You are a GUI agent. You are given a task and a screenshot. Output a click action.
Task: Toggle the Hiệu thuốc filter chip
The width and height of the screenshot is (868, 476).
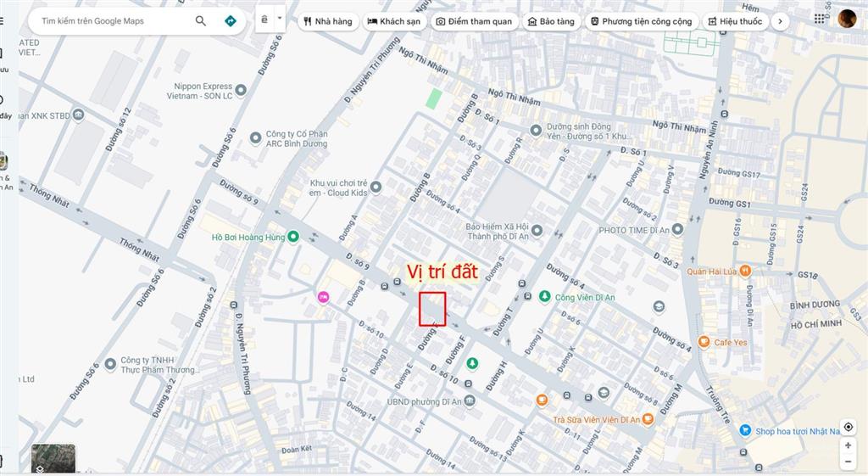[x=735, y=21]
